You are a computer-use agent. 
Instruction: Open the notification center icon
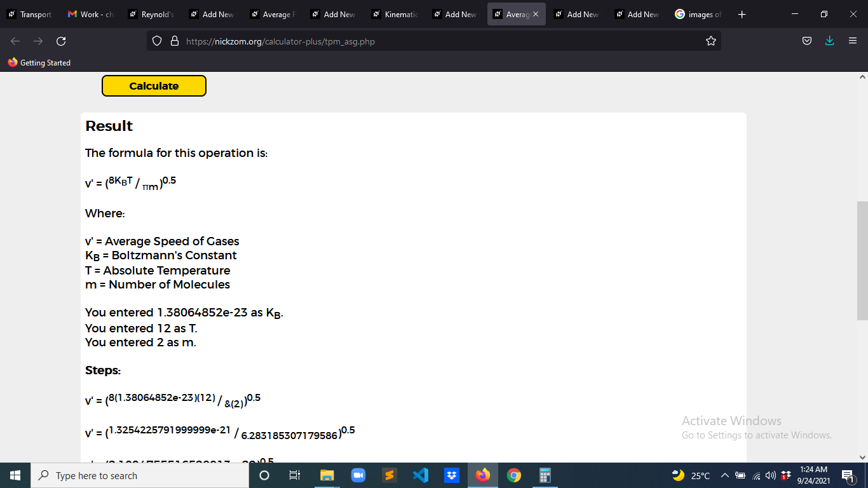847,475
